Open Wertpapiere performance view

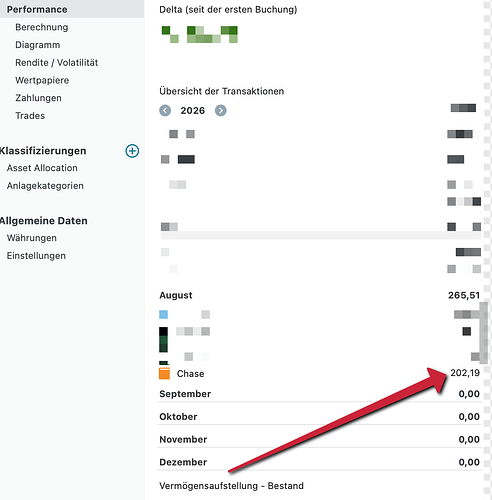click(42, 80)
